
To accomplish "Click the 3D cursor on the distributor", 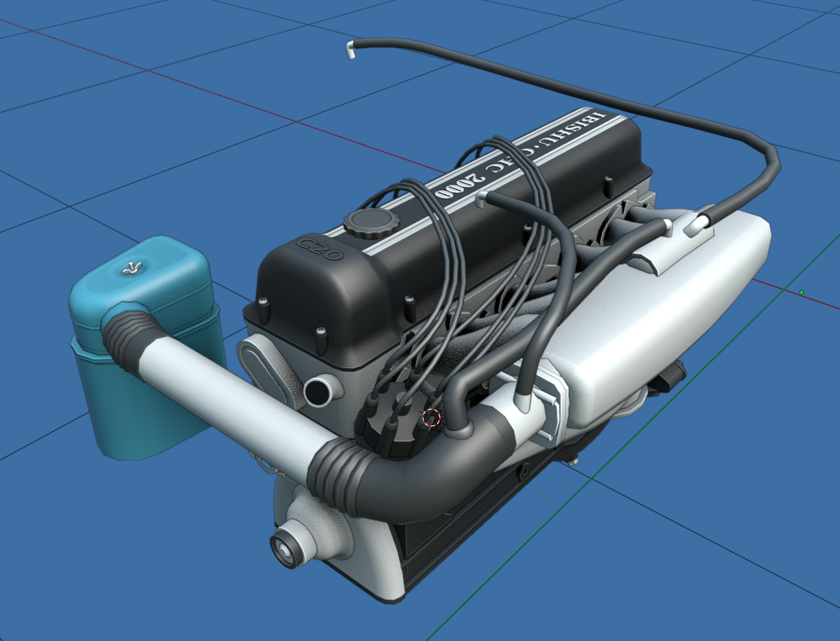I will (x=431, y=417).
